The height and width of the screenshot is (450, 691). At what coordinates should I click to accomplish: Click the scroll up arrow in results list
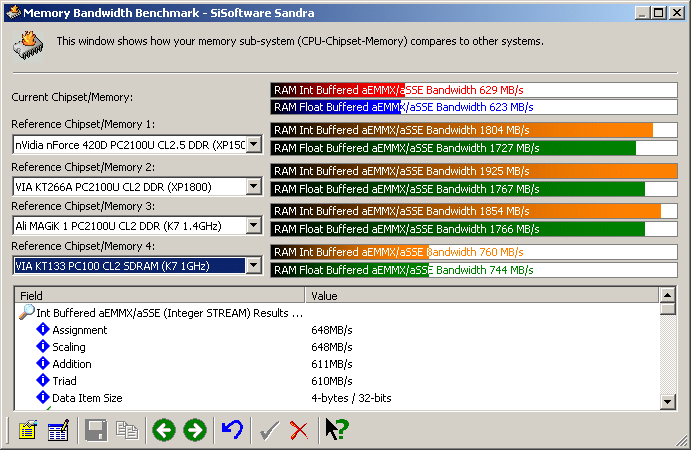point(668,295)
